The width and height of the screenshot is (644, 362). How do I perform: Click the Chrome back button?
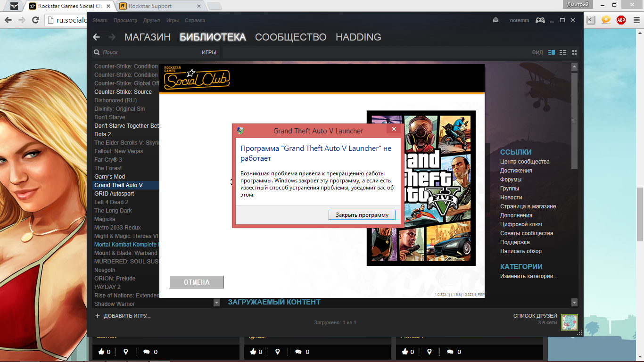(x=8, y=20)
